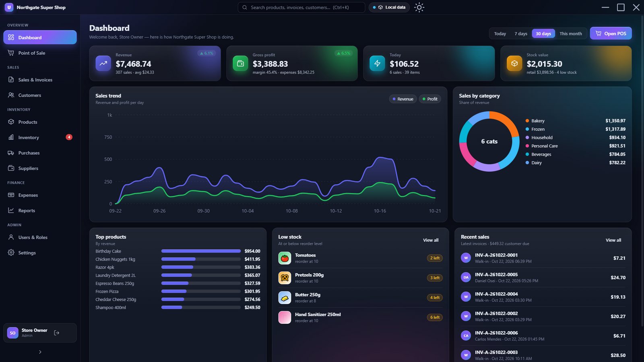644x362 pixels.
Task: Click the Pretzels 200g product thumbnail
Action: coord(285,278)
